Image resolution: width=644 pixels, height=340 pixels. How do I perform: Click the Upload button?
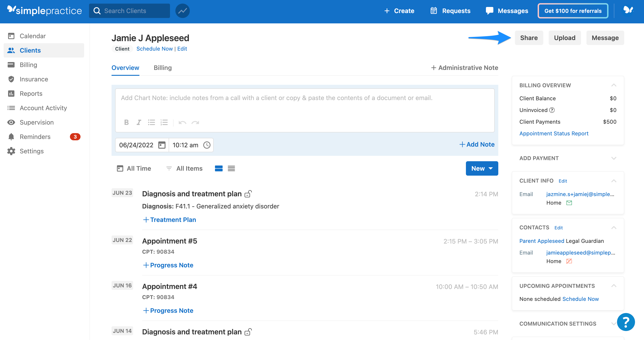click(x=564, y=38)
